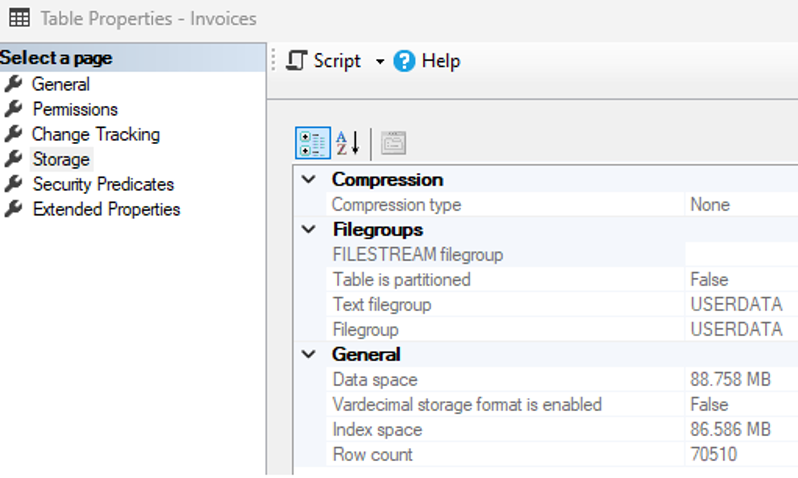The image size is (798, 478).
Task: Click the blue Help question-mark icon
Action: click(x=404, y=61)
